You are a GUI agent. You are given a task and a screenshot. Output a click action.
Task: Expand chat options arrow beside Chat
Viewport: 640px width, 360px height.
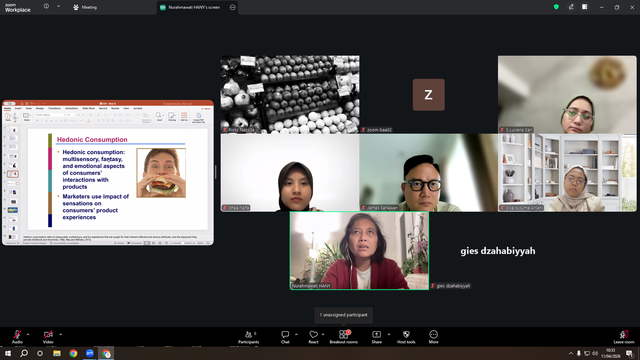click(296, 334)
